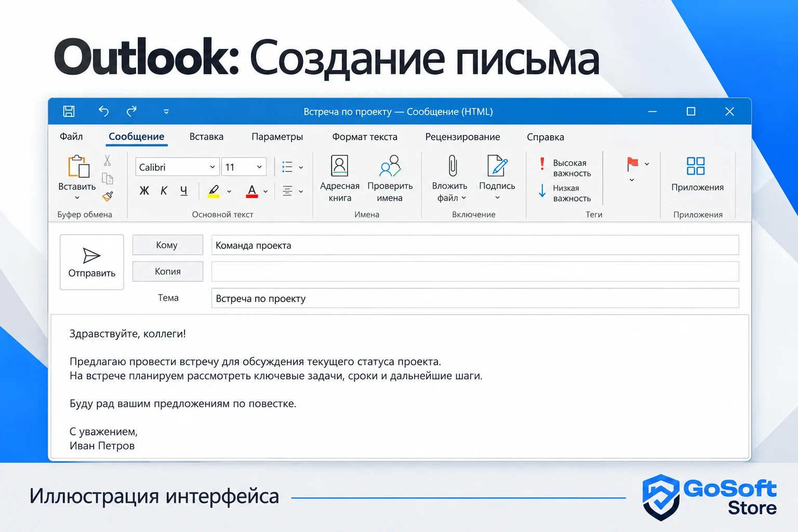Click the text alignment icon
The image size is (798, 532).
point(287,191)
